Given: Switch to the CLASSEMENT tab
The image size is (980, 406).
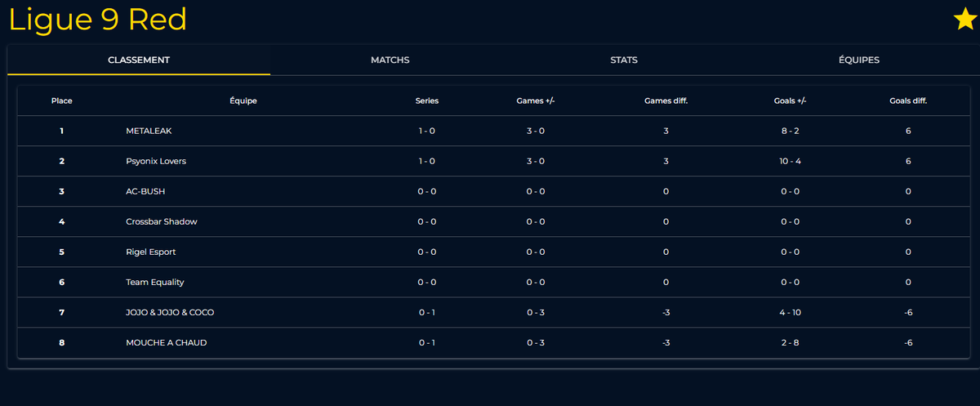Looking at the screenshot, I should (x=139, y=60).
